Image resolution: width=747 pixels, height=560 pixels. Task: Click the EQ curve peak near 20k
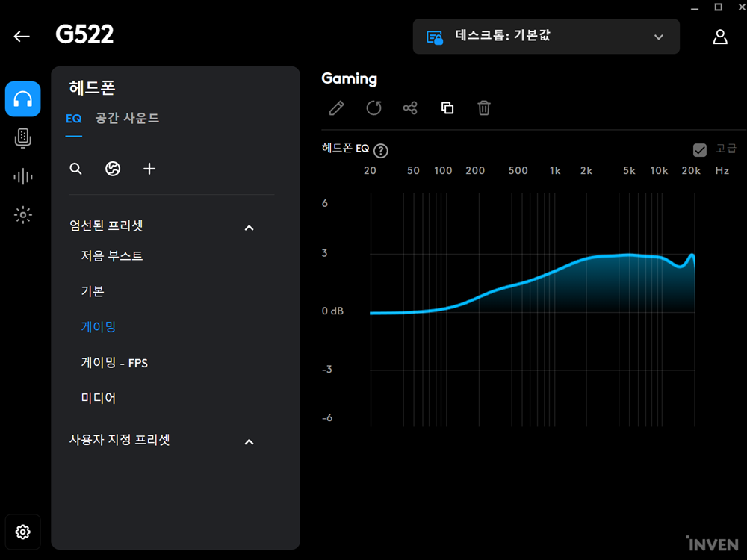[x=692, y=256]
